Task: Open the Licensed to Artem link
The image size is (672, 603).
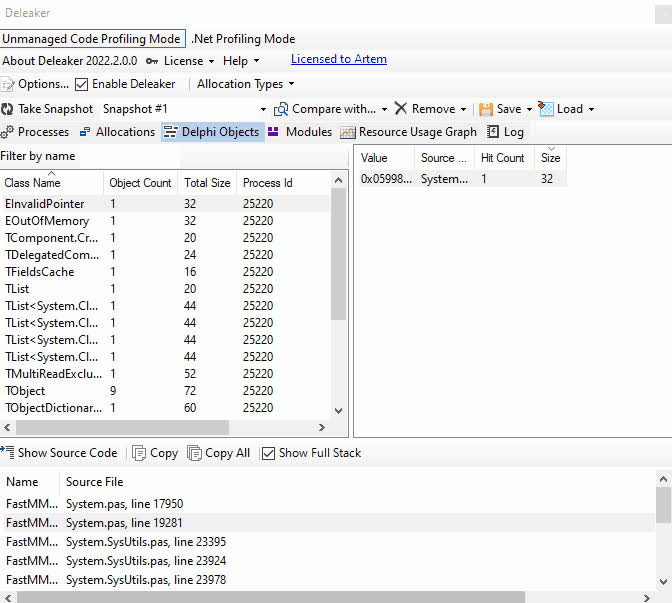Action: point(339,59)
